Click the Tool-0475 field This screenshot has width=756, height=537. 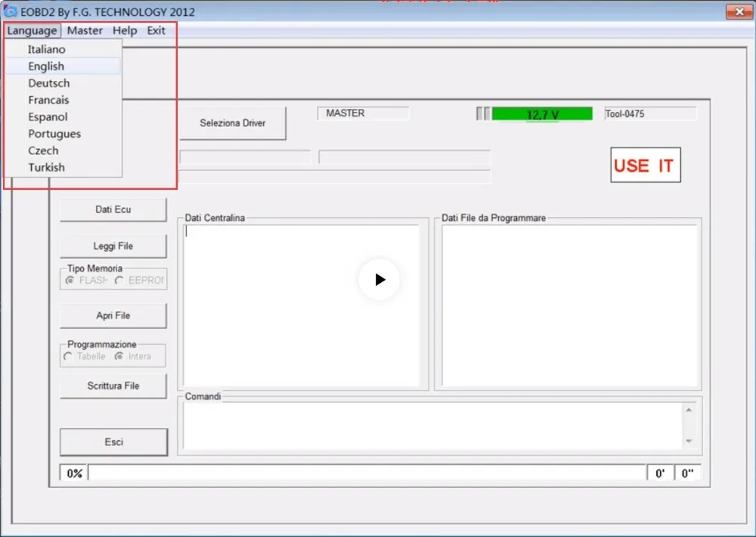(x=650, y=114)
